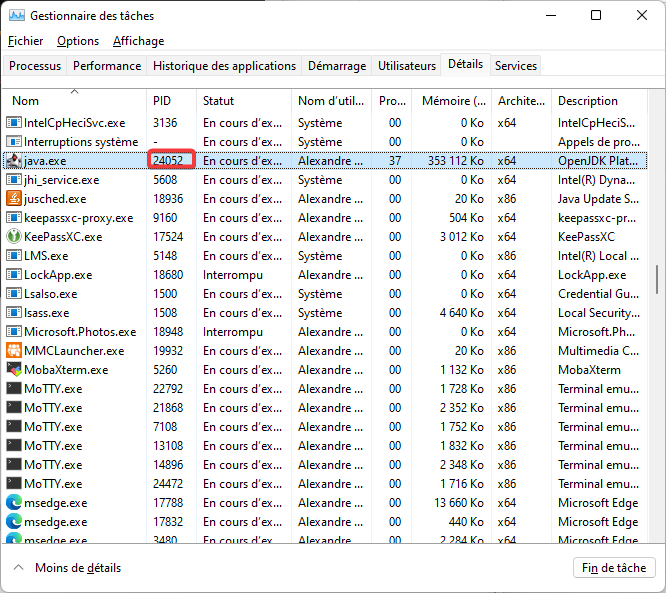Click the Multimedia C... description cell

598,350
